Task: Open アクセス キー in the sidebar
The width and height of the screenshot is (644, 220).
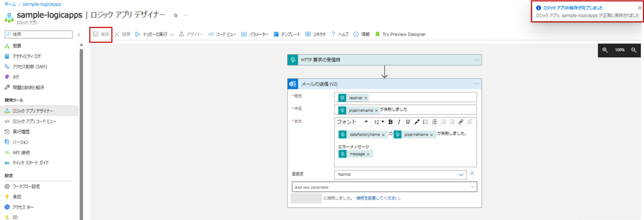Action: [19, 207]
